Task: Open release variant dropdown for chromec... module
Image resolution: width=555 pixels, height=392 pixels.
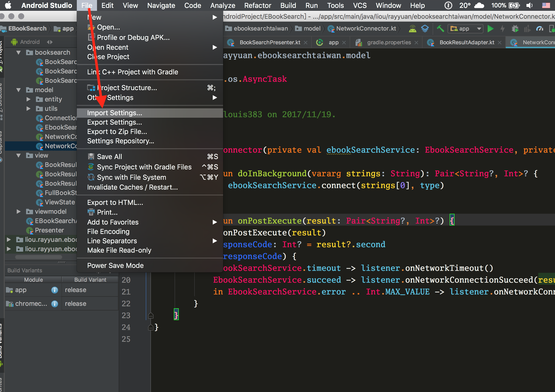Action: [x=90, y=304]
